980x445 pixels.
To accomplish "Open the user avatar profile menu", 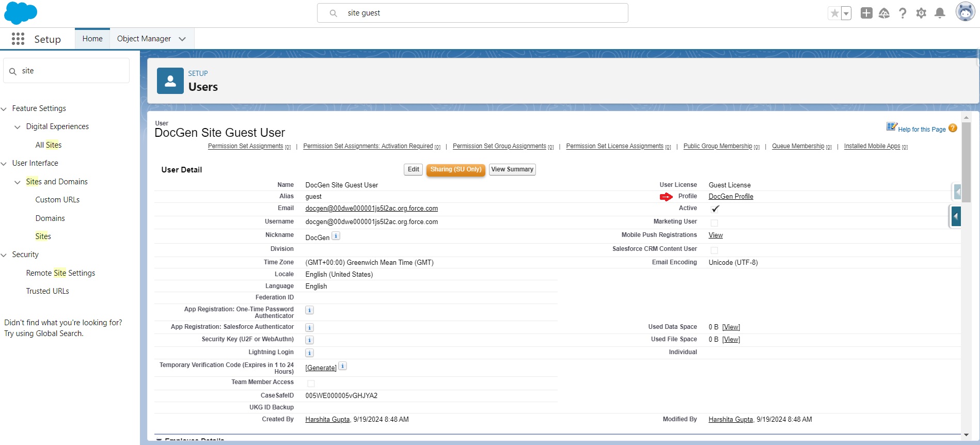I will [965, 12].
